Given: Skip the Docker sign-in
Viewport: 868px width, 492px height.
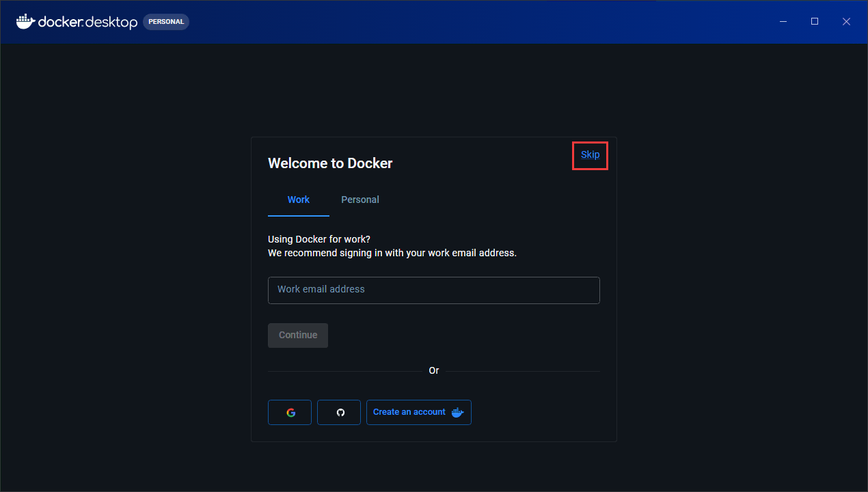Looking at the screenshot, I should tap(590, 154).
